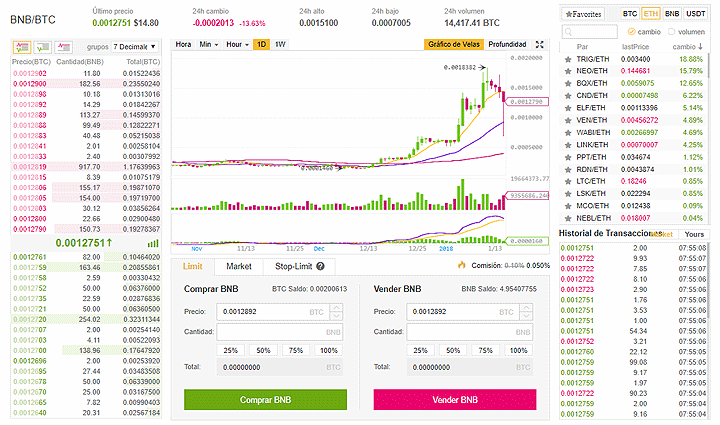The height and width of the screenshot is (425, 720).
Task: Star the NEO/ETH pair as favorite
Action: click(x=568, y=71)
